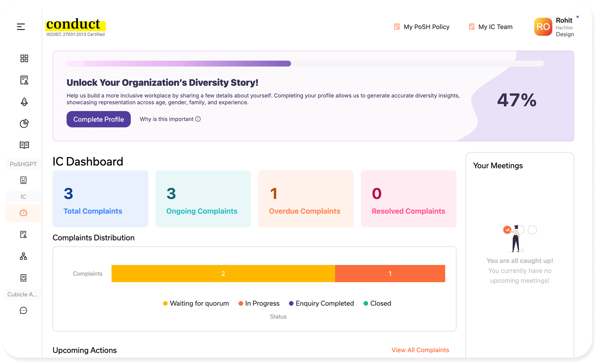
Task: Click the info icon beside Why is this important
Action: [x=198, y=119]
